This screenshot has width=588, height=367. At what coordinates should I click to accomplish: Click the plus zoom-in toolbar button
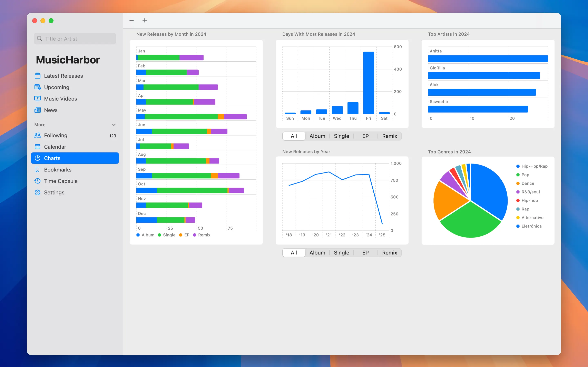pos(145,20)
